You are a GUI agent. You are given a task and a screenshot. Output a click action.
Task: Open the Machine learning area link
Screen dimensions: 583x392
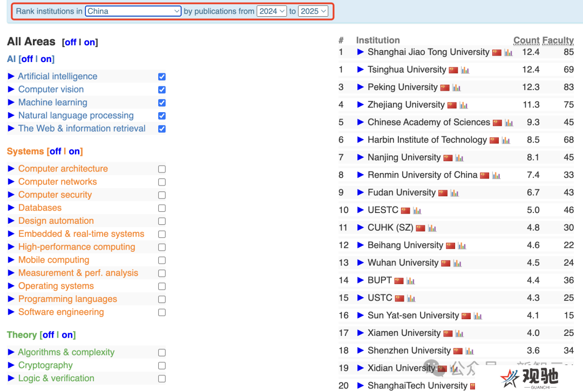coord(53,102)
